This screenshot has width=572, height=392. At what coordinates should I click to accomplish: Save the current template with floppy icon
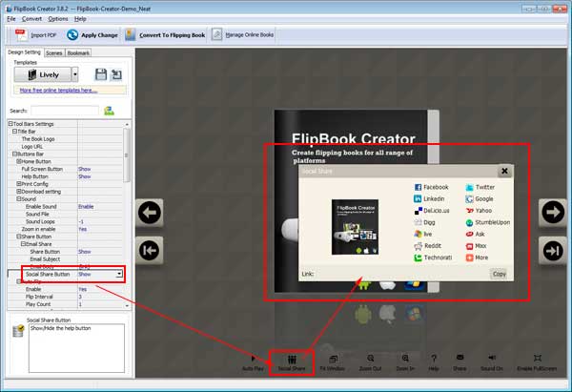tap(101, 74)
